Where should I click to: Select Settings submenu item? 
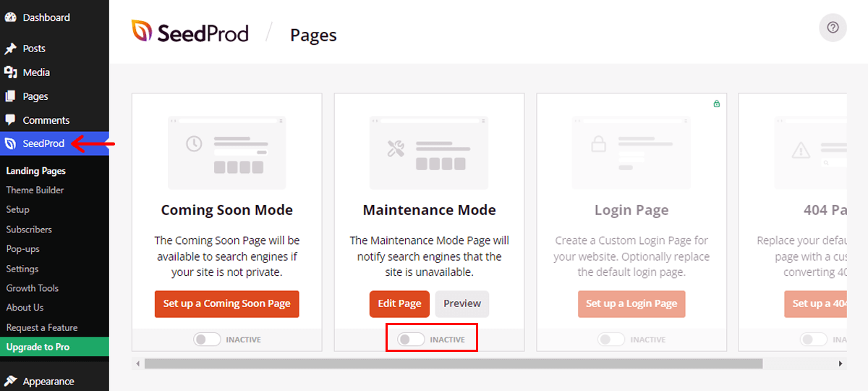22,269
